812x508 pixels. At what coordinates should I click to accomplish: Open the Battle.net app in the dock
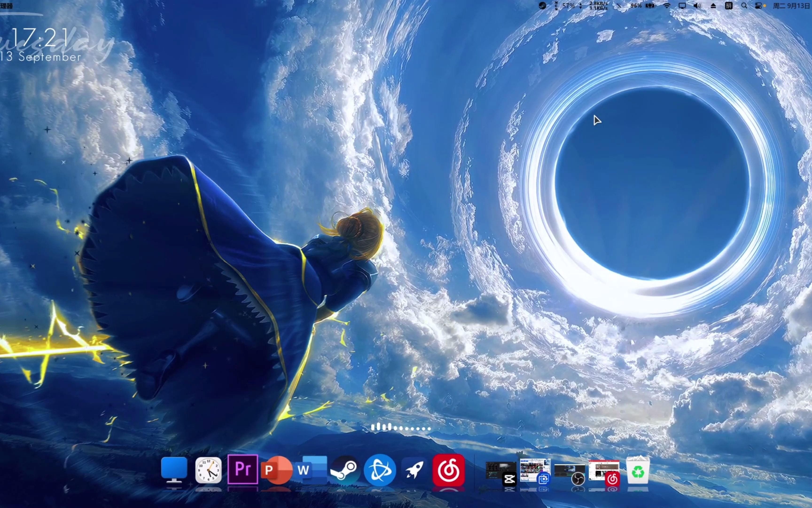(380, 470)
